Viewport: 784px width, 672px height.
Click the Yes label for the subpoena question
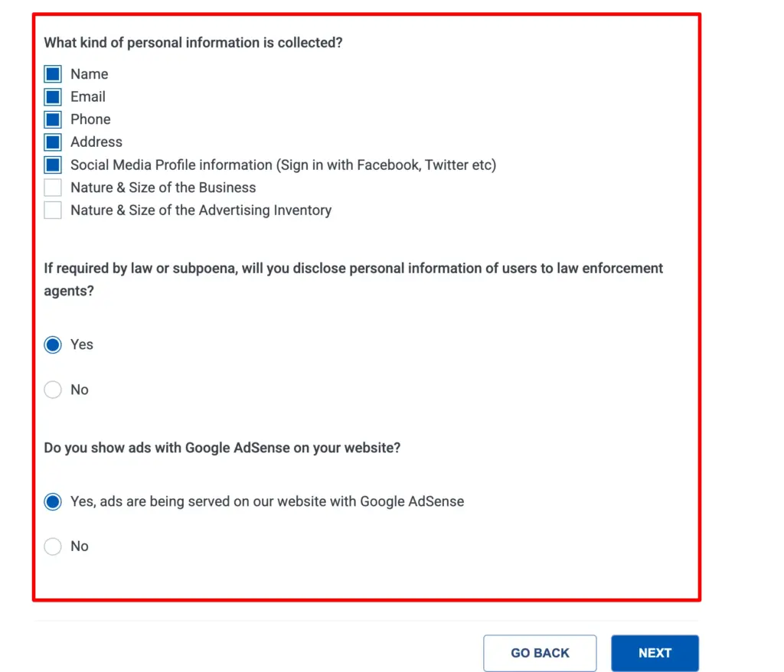82,344
